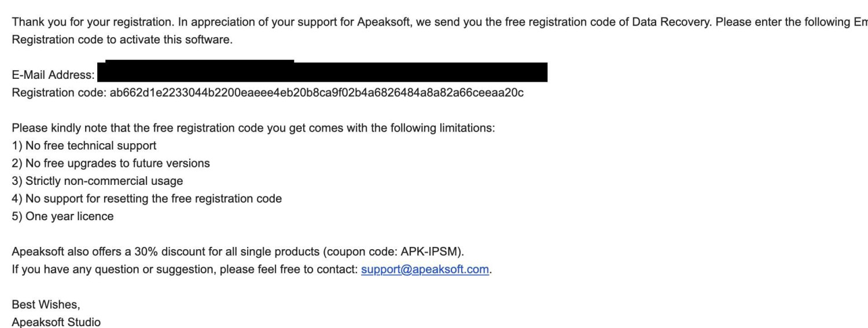Click the long registration code string

coord(317,93)
